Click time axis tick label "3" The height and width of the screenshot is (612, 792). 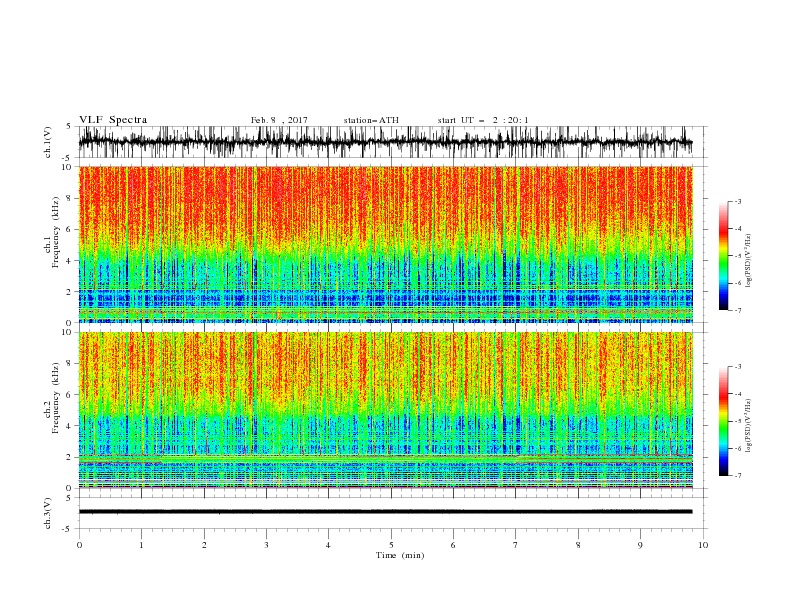[x=266, y=545]
